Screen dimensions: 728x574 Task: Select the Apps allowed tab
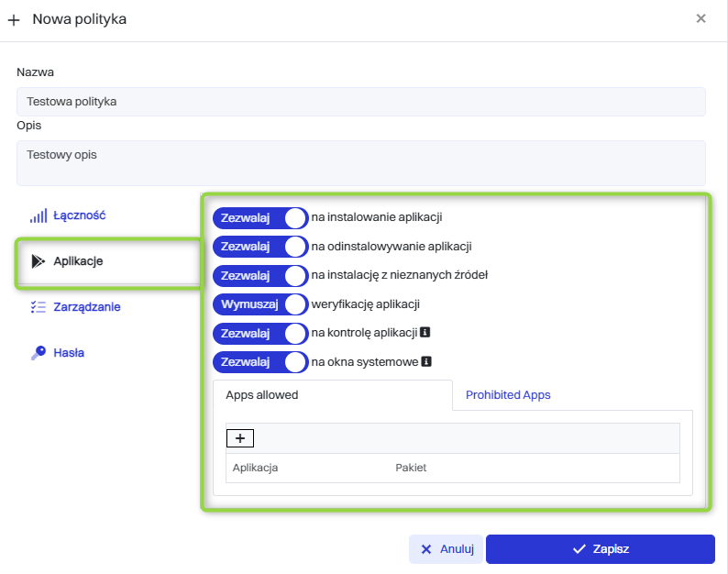(x=262, y=395)
